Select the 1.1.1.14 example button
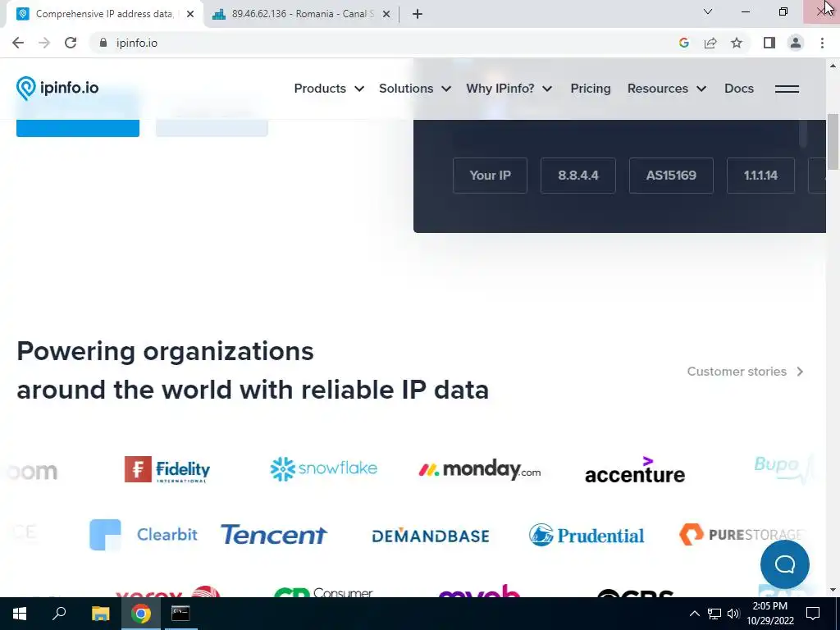Screen dimensions: 840x630 (760, 176)
